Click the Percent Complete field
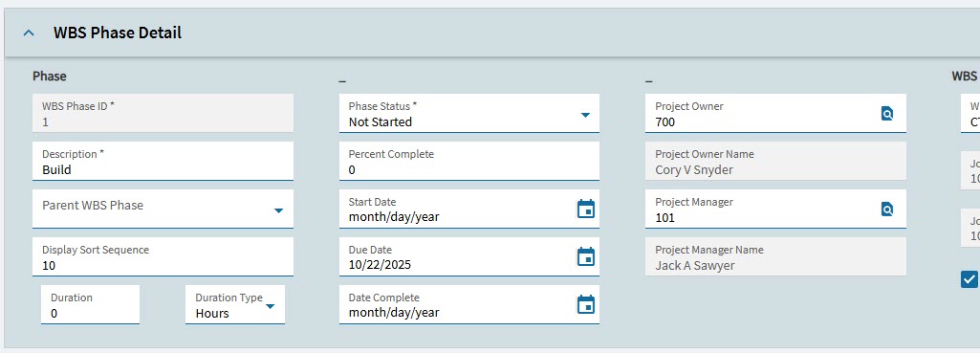Image resolution: width=980 pixels, height=353 pixels. (x=469, y=162)
